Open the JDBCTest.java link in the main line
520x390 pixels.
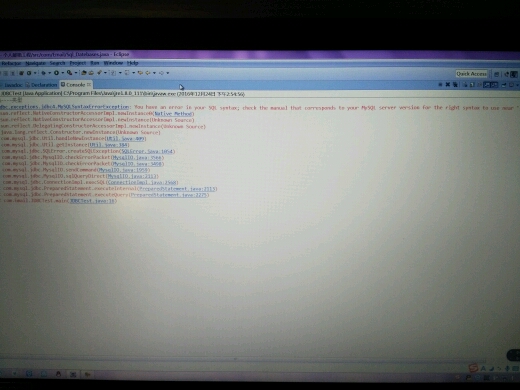coord(92,201)
